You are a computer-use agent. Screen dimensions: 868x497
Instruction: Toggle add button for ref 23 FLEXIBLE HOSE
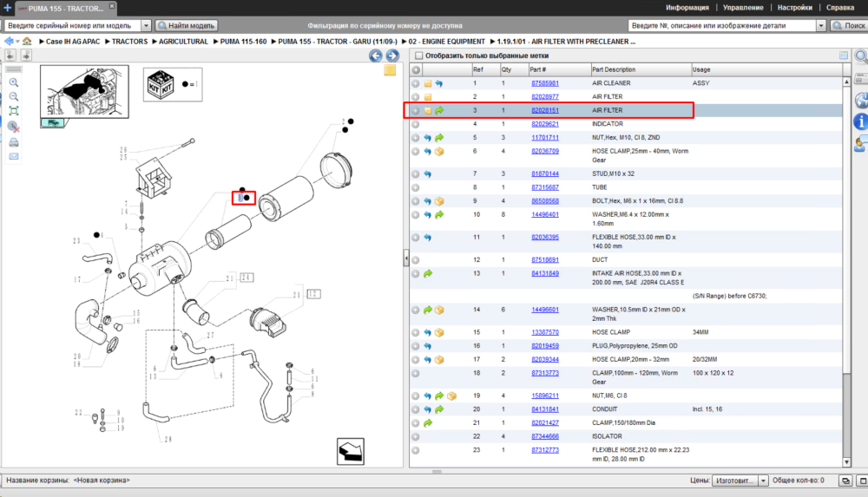[x=416, y=450]
